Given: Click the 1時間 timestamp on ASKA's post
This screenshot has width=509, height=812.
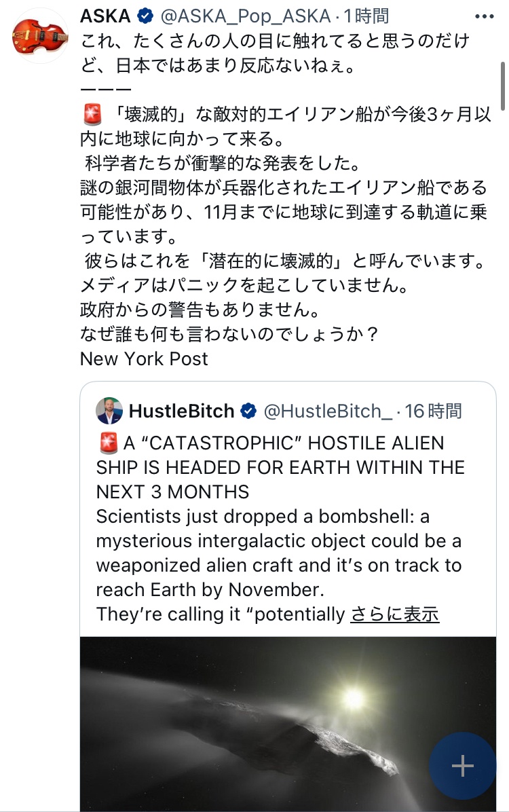Looking at the screenshot, I should pos(364,16).
